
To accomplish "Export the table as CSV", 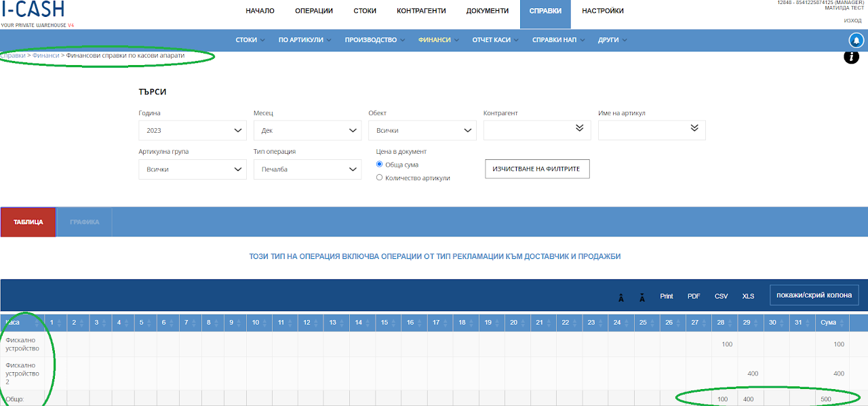I will coord(721,296).
